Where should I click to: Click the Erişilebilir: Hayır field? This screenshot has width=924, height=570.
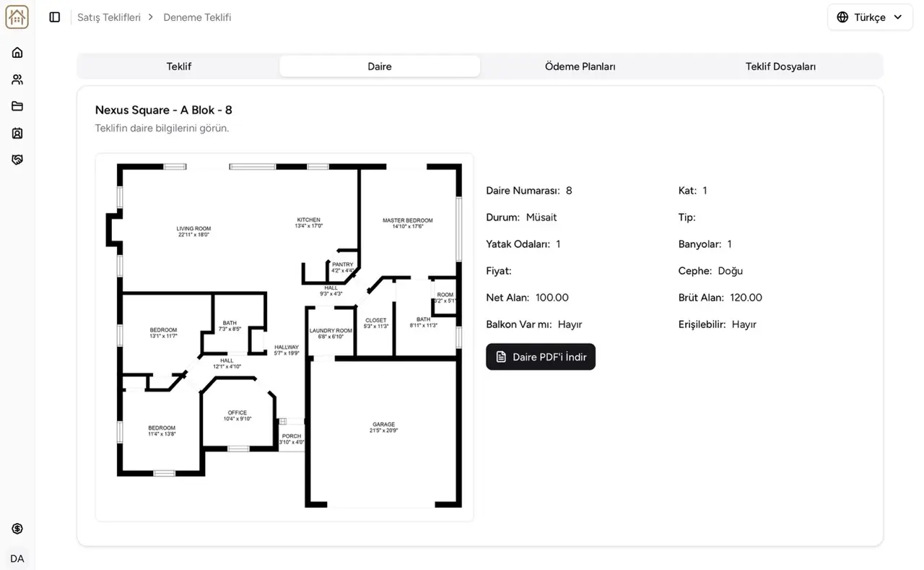coord(718,324)
